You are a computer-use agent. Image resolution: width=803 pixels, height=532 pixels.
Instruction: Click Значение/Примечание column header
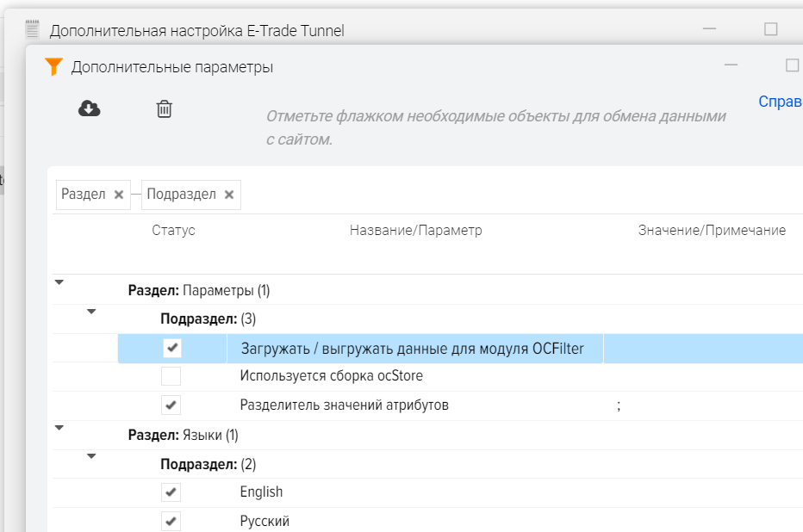[711, 231]
